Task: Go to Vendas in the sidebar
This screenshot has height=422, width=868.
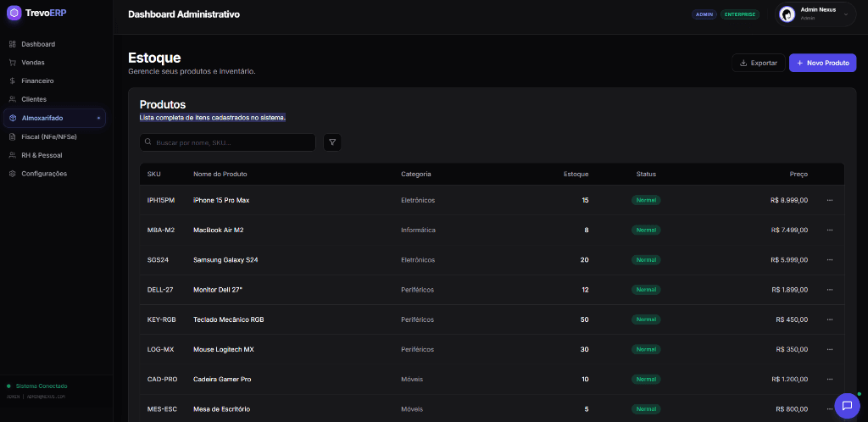Action: [x=33, y=63]
